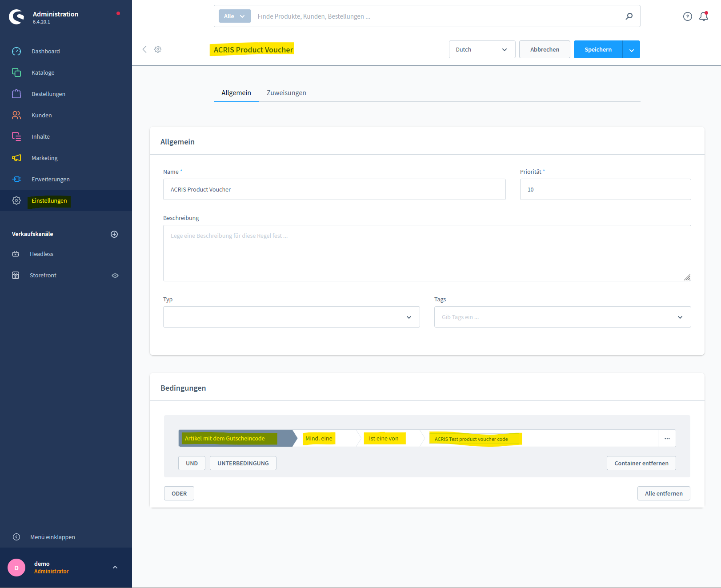The image size is (721, 588).
Task: Go back with the left chevron
Action: pyautogui.click(x=144, y=49)
